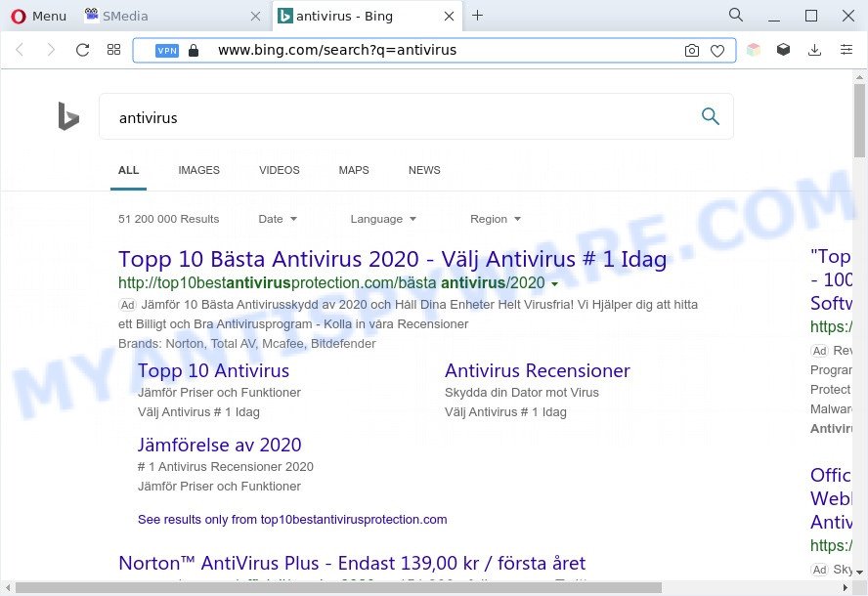Expand the ad URL dropdown arrow
Screen dimensions: 868x596
tap(554, 284)
